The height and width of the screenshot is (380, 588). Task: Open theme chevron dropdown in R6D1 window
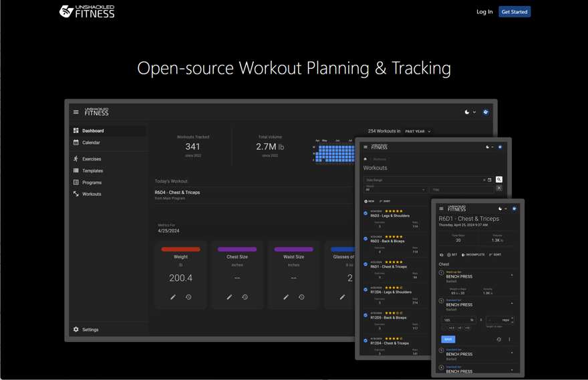click(x=506, y=209)
